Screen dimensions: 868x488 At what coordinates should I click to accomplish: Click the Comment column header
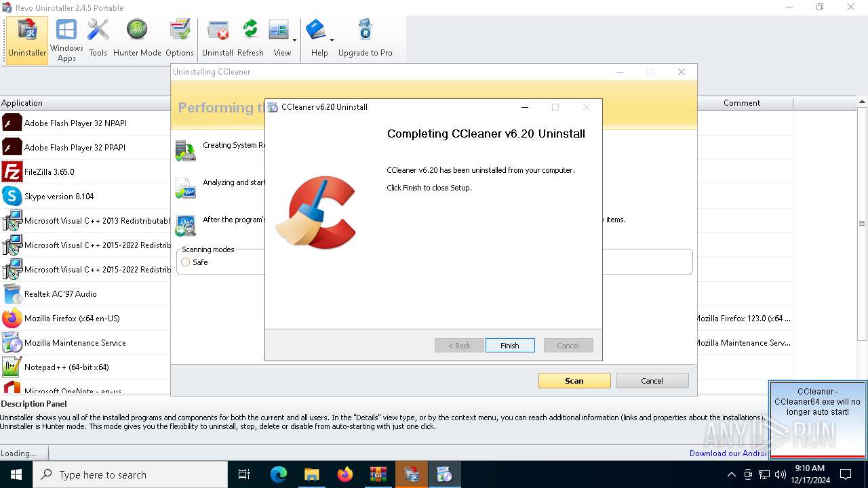[x=742, y=103]
